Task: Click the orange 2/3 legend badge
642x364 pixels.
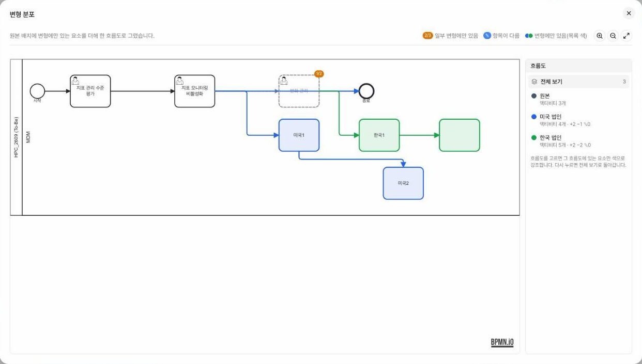Action: (x=427, y=36)
